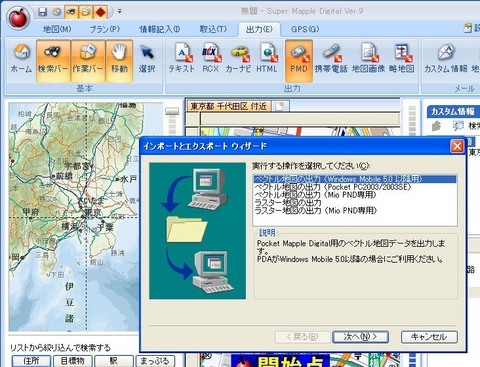Open the 情報記入(I) ribbon tab
The width and height of the screenshot is (480, 367).
160,29
